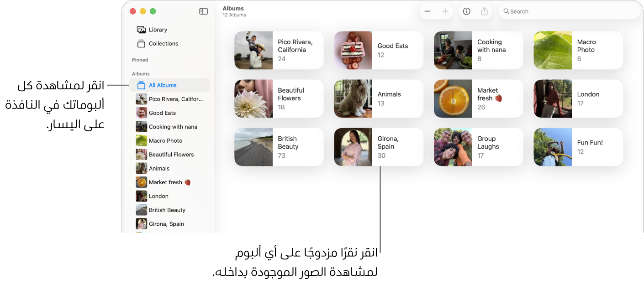
Task: Click the green full-screen window button
Action: click(x=153, y=11)
